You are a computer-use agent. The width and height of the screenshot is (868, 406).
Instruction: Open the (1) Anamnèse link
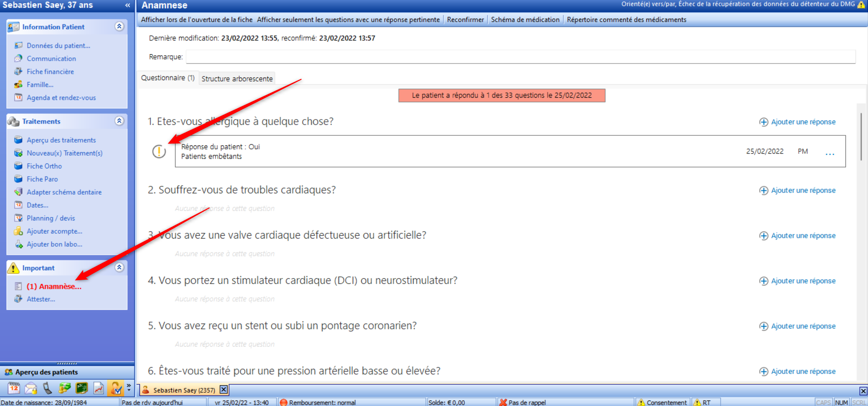(x=54, y=287)
